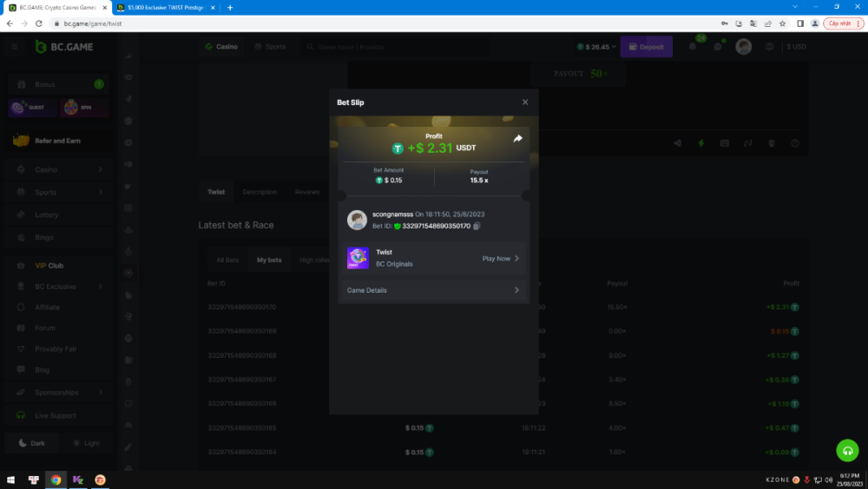Expand the Casino sidebar submenu
Image resolution: width=868 pixels, height=489 pixels.
coord(100,169)
